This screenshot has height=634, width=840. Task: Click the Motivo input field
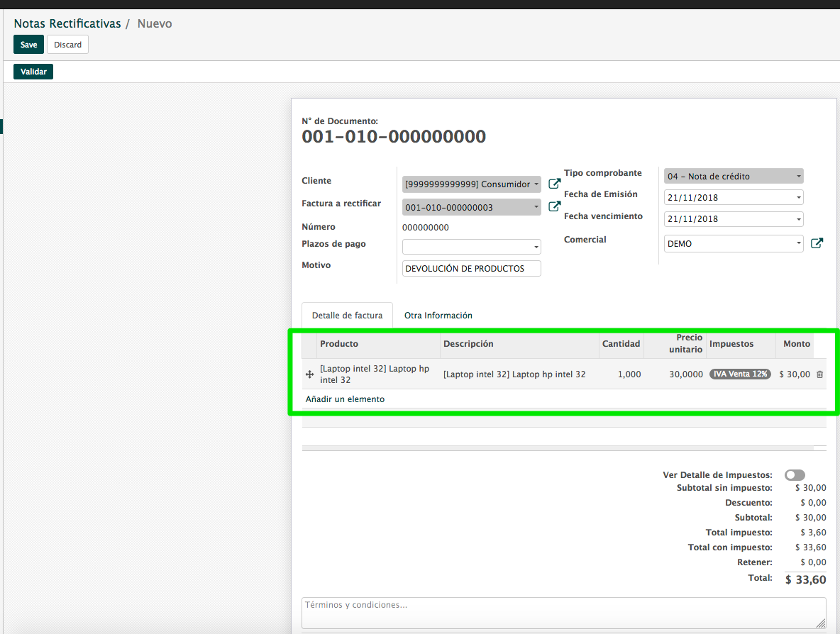click(471, 268)
